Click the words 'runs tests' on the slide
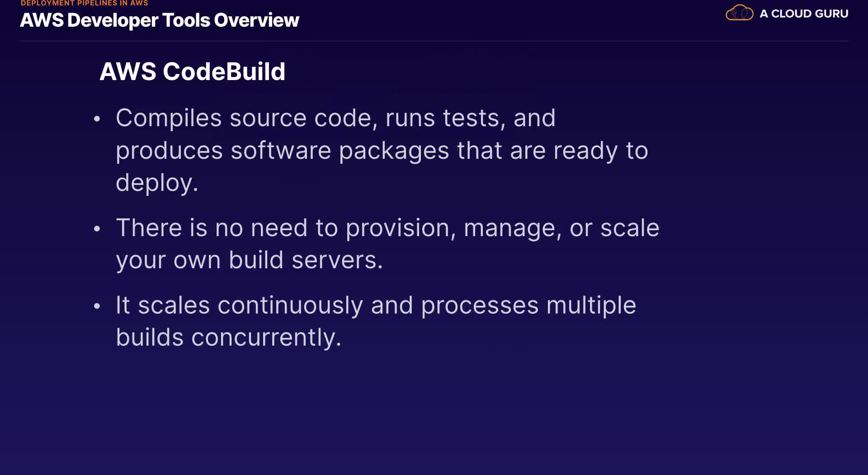The height and width of the screenshot is (475, 868). tap(442, 118)
